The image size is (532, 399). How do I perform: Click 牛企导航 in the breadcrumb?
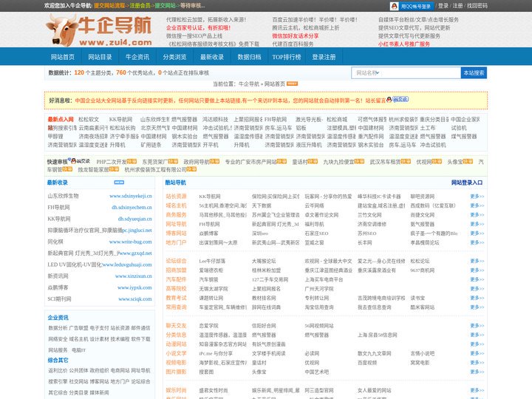click(249, 83)
